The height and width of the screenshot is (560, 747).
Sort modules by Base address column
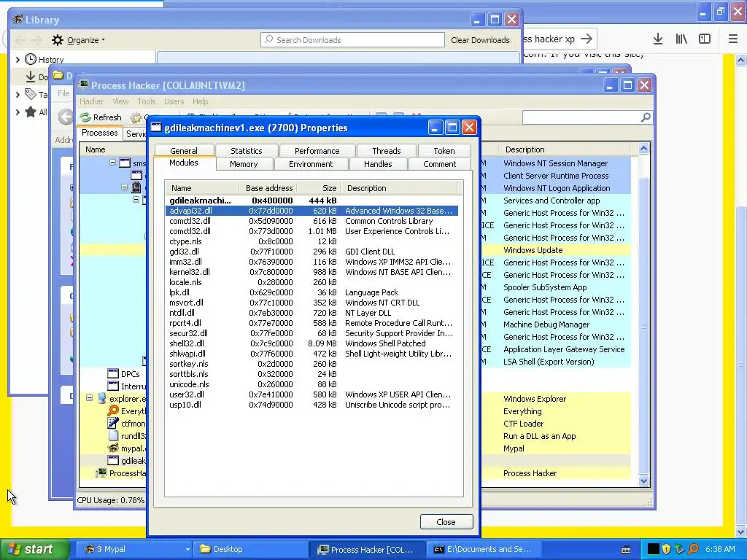coord(267,188)
